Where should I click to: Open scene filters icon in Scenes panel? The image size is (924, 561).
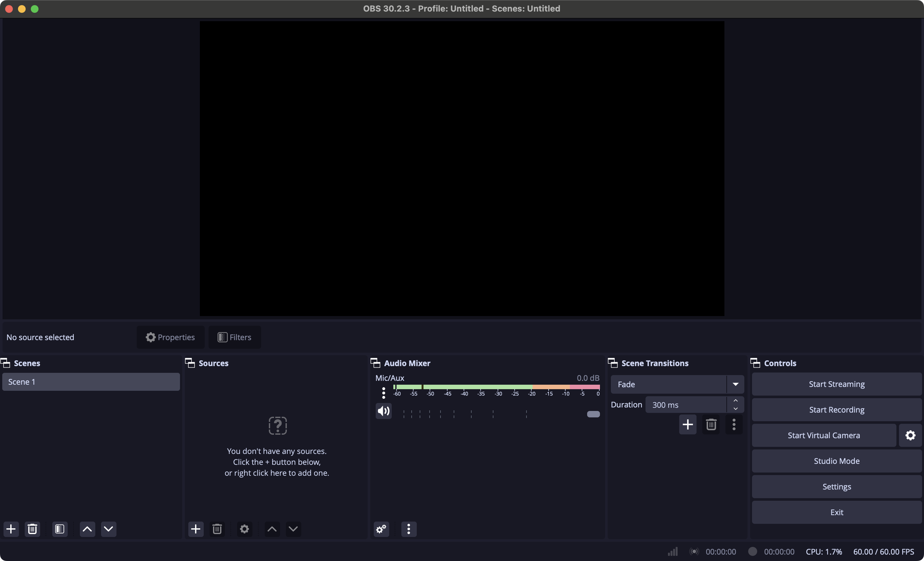click(60, 529)
